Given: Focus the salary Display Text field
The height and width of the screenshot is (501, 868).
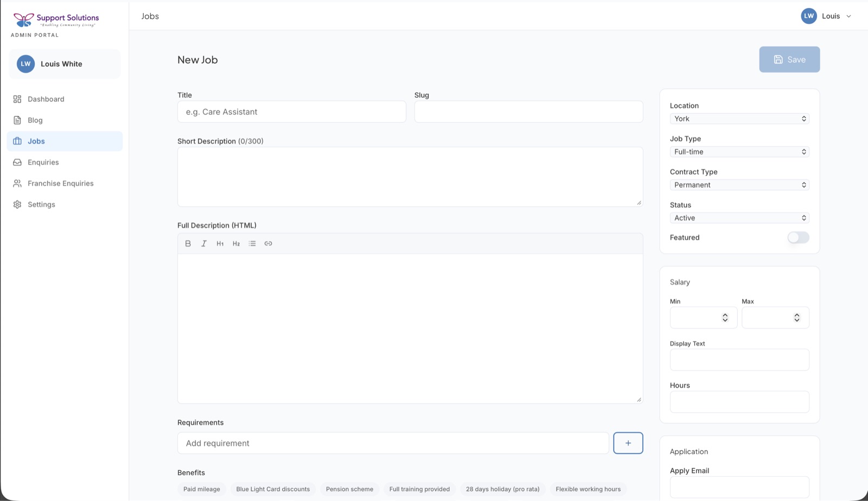Looking at the screenshot, I should pyautogui.click(x=739, y=360).
